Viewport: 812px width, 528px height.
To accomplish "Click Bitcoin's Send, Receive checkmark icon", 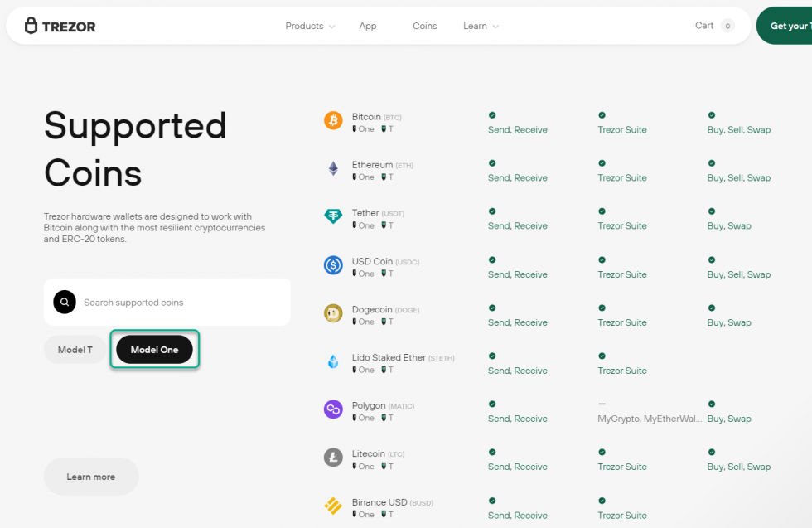I will [x=492, y=115].
